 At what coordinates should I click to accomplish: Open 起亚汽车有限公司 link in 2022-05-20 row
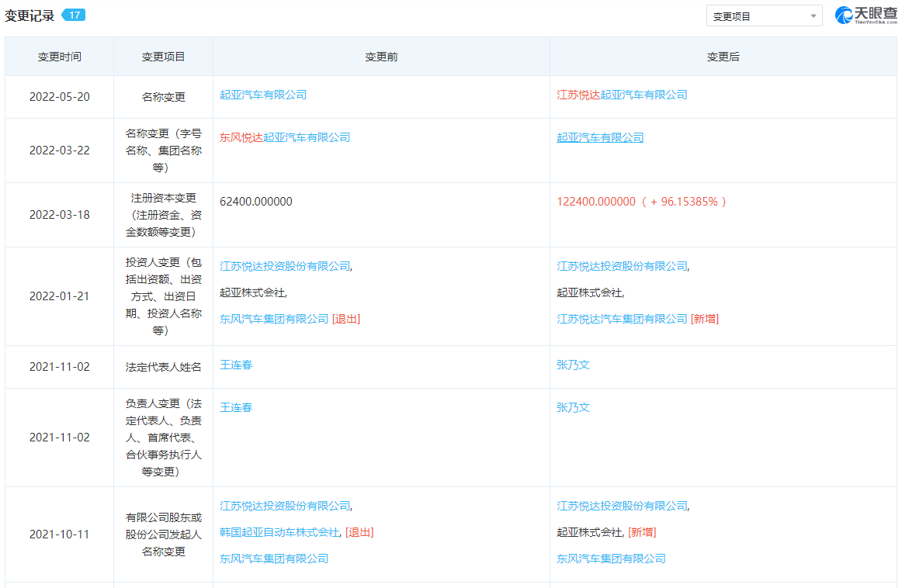[263, 95]
